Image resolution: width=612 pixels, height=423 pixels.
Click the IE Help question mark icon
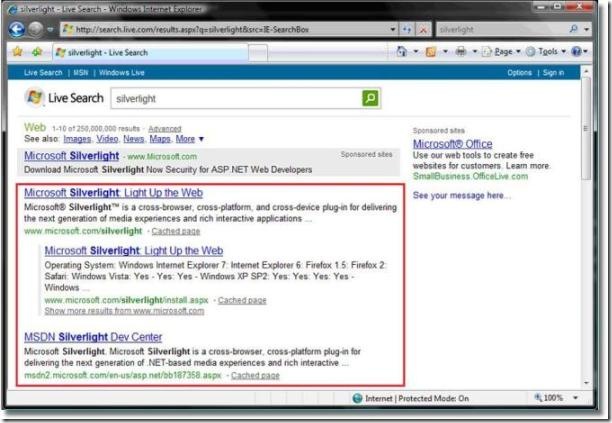(577, 51)
